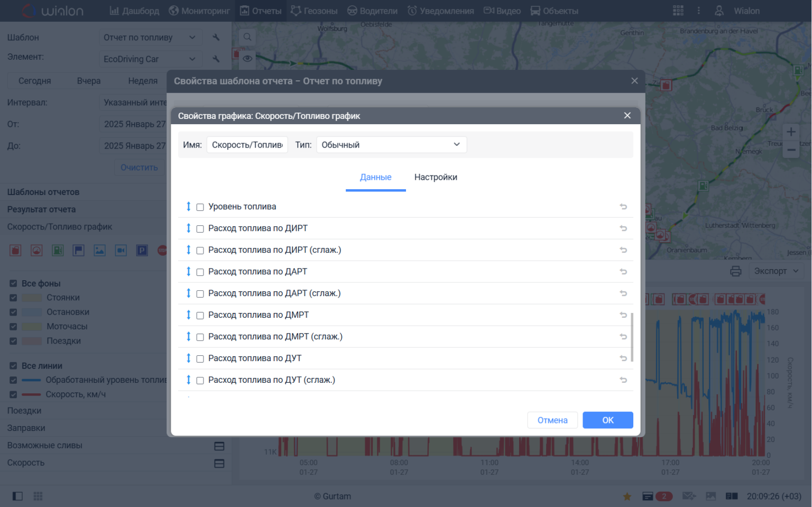This screenshot has width=812, height=507.
Task: Click the reset arrow for Расход топлива по ДУТ
Action: pos(623,358)
